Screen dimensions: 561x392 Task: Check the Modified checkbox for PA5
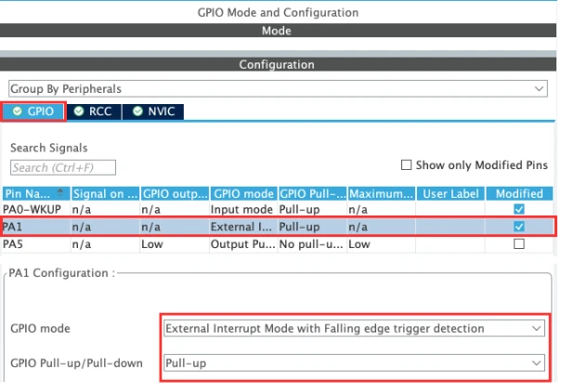click(518, 243)
